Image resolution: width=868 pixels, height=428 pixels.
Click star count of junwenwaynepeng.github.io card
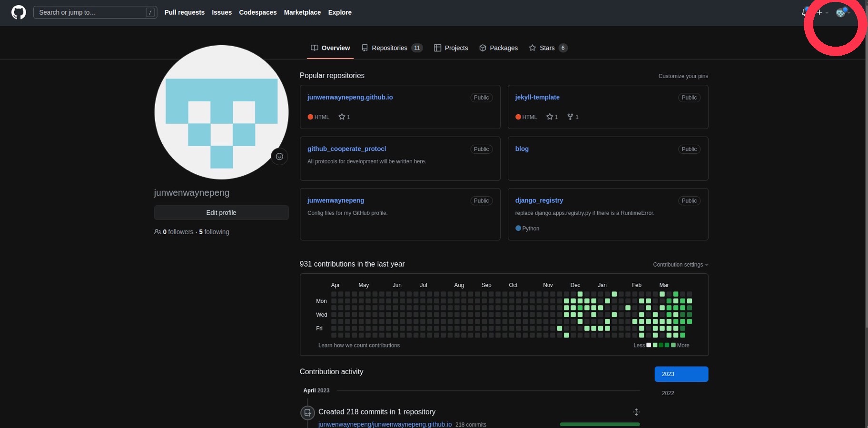(345, 117)
